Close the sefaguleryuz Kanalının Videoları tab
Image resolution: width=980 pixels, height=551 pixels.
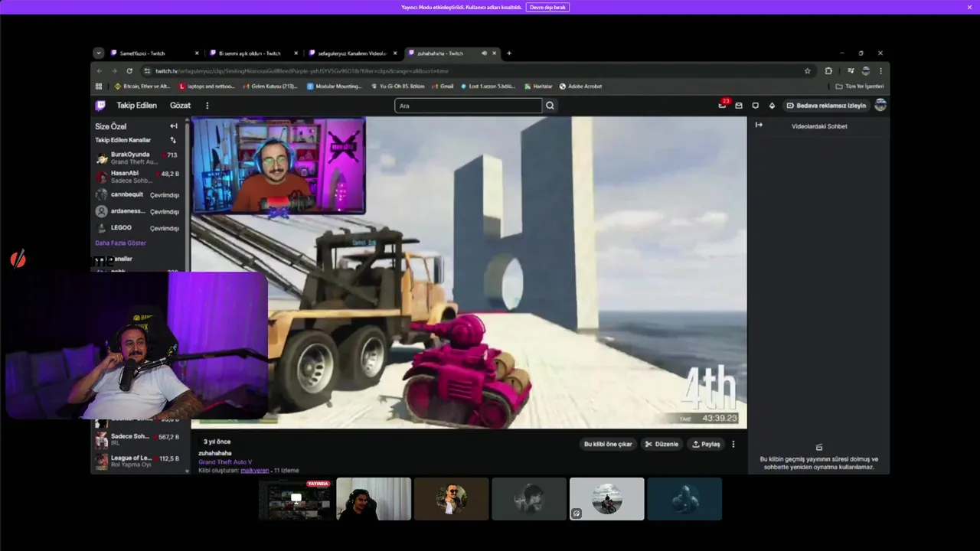click(x=395, y=54)
